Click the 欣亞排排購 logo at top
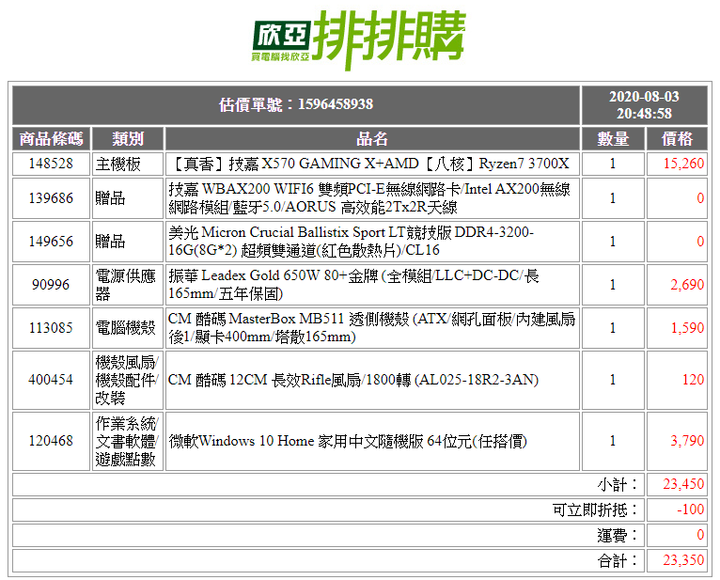 point(359,40)
